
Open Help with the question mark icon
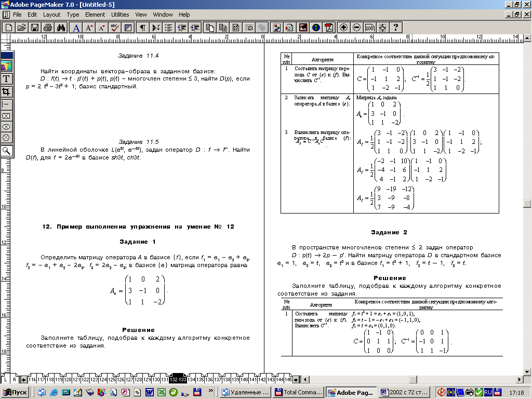tap(395, 28)
